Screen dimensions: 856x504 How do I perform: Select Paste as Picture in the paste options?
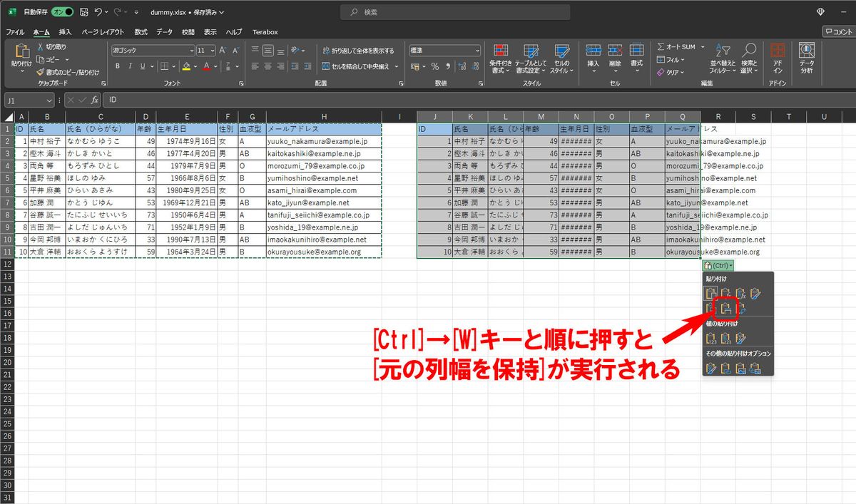click(740, 369)
